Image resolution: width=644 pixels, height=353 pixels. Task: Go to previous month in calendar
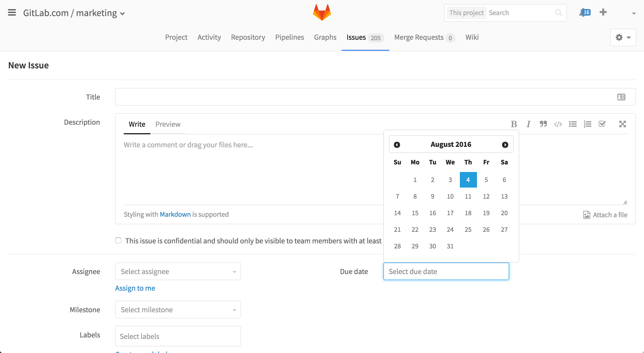point(397,145)
